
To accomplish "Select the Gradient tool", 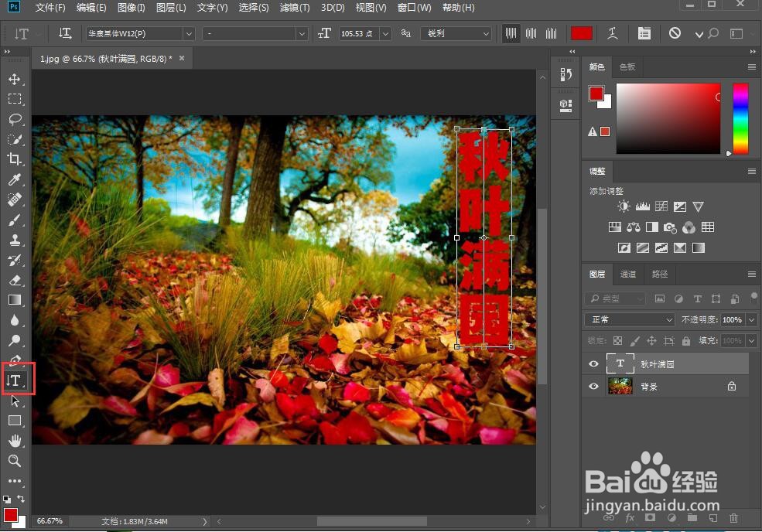I will pos(14,300).
